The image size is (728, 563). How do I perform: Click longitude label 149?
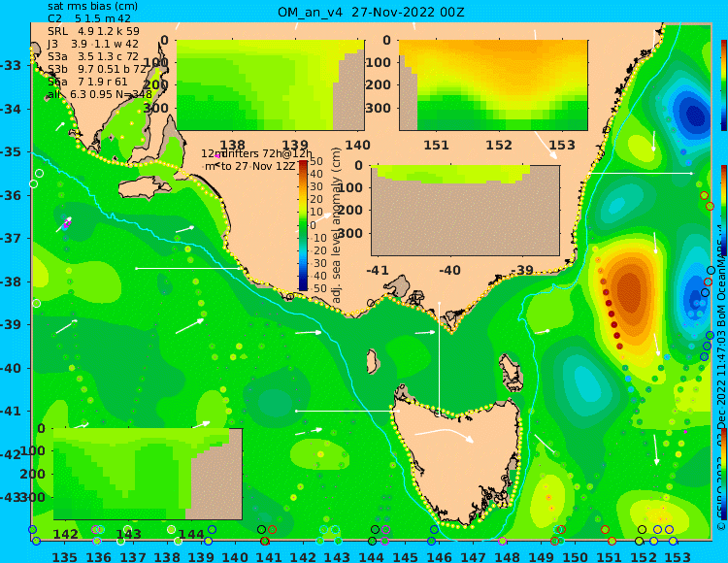(x=541, y=556)
